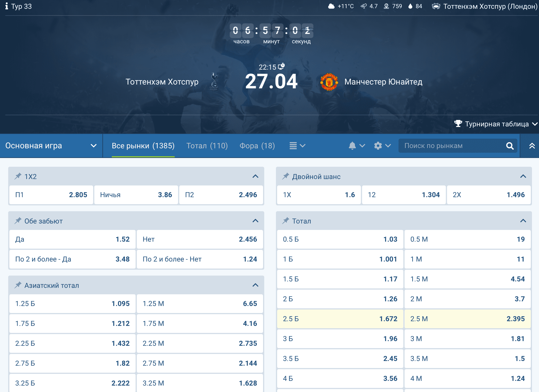Click the Тоттенхэм Хотспур team name
Image resolution: width=539 pixels, height=392 pixels.
coord(162,82)
